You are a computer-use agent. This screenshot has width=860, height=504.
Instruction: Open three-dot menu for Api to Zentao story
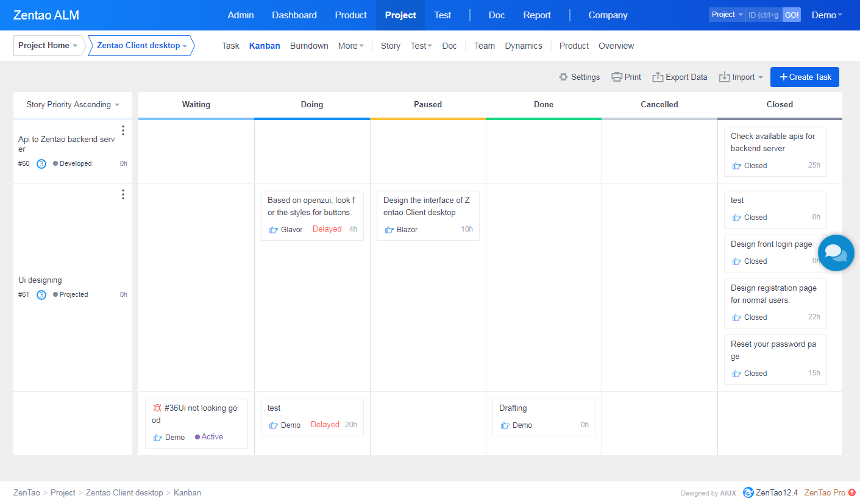pyautogui.click(x=123, y=130)
